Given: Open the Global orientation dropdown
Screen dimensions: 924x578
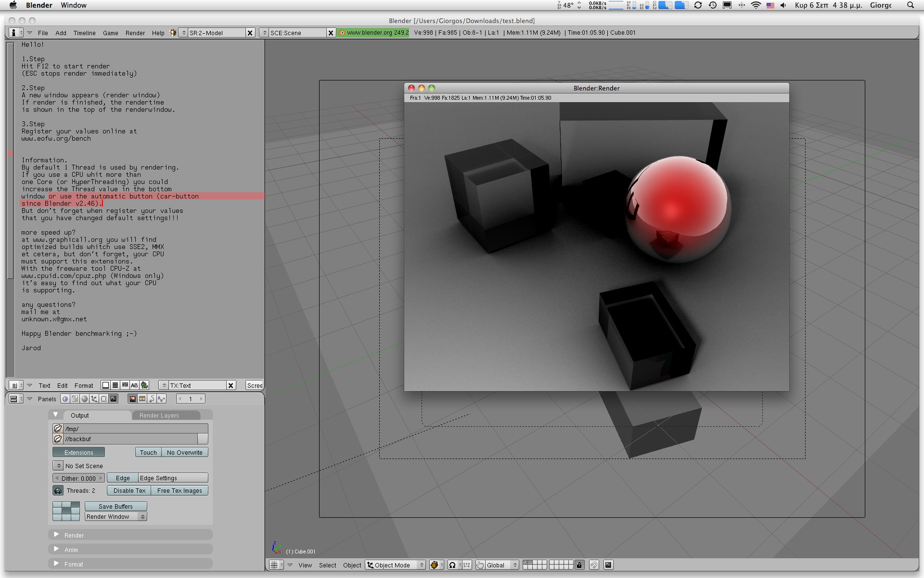Looking at the screenshot, I should pos(502,565).
